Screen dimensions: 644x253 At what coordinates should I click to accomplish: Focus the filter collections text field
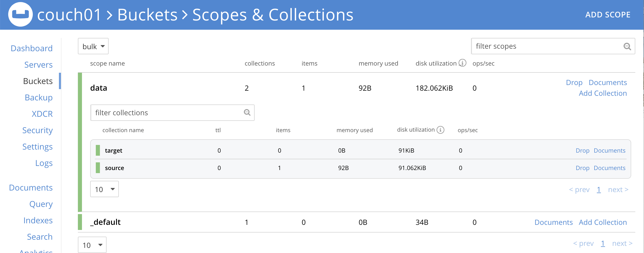[167, 113]
